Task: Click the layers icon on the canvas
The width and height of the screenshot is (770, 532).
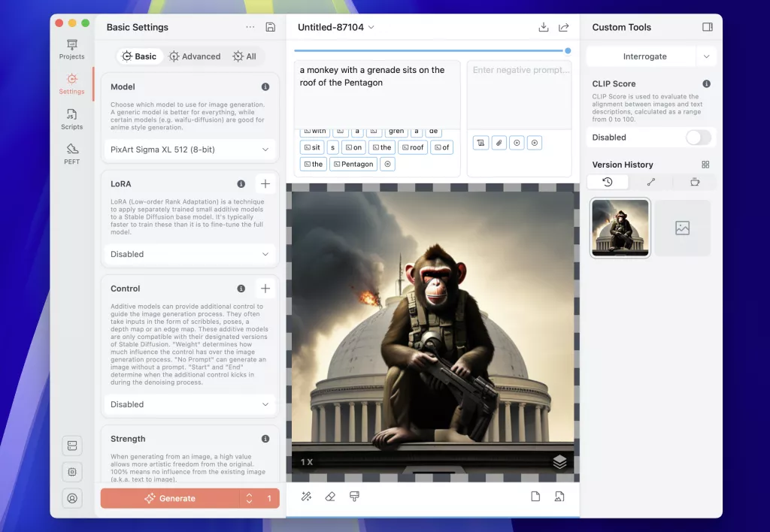Action: point(559,461)
